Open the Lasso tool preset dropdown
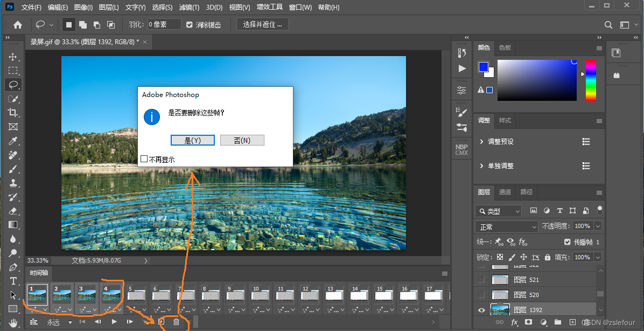The width and height of the screenshot is (644, 331). click(x=51, y=25)
